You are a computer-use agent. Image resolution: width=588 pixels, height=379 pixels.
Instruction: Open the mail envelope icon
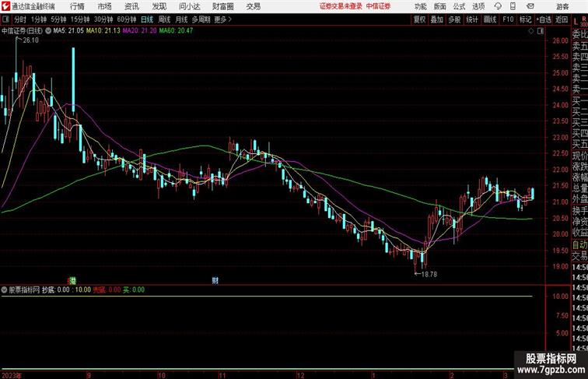530,6
